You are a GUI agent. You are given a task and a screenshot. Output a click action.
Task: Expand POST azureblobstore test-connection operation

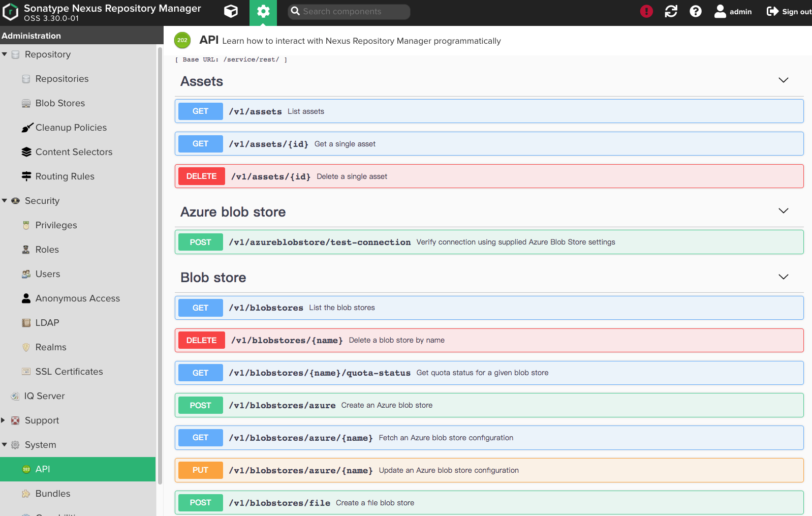(x=489, y=242)
